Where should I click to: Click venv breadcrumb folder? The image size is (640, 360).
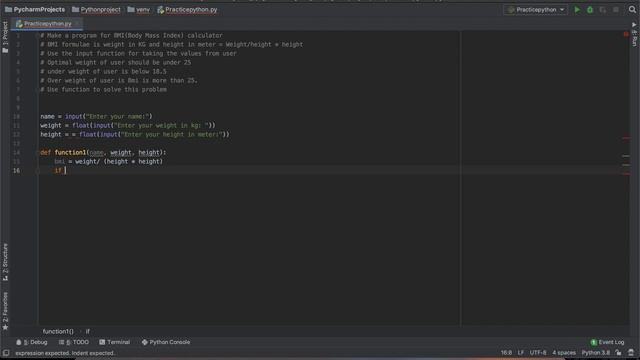pyautogui.click(x=139, y=9)
